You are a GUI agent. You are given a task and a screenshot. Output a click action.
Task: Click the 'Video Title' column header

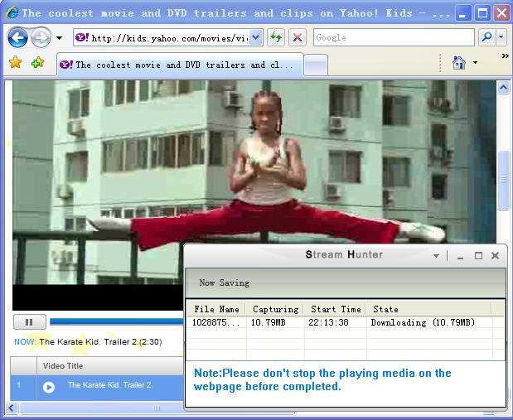coord(63,366)
